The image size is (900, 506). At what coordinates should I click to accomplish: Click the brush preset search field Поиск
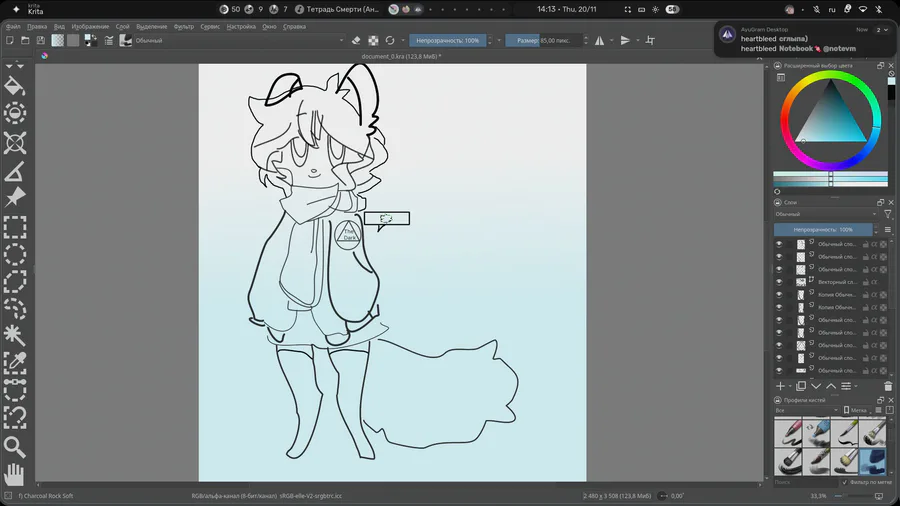point(805,482)
